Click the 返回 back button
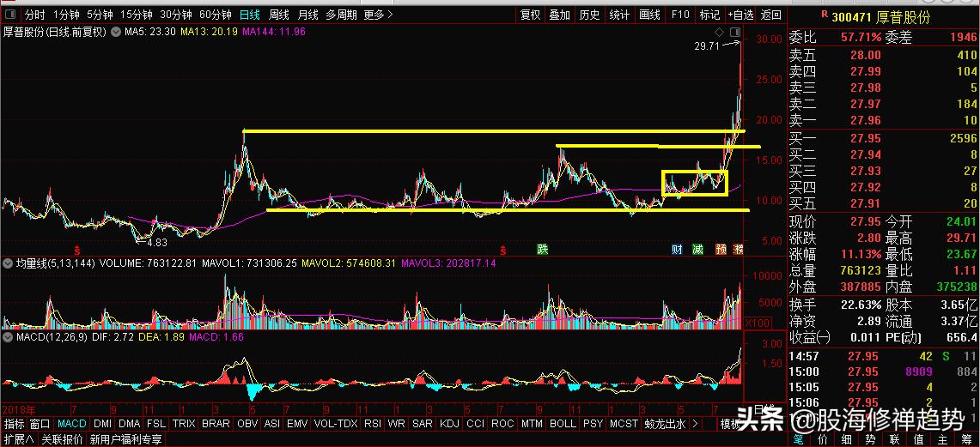The height and width of the screenshot is (447, 980). click(x=772, y=15)
